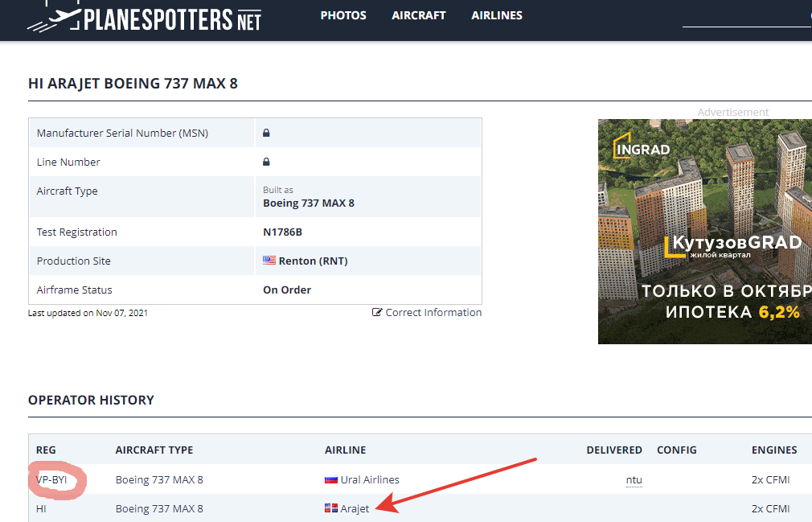This screenshot has height=522, width=812.
Task: Click the search input field in header
Action: (x=747, y=17)
